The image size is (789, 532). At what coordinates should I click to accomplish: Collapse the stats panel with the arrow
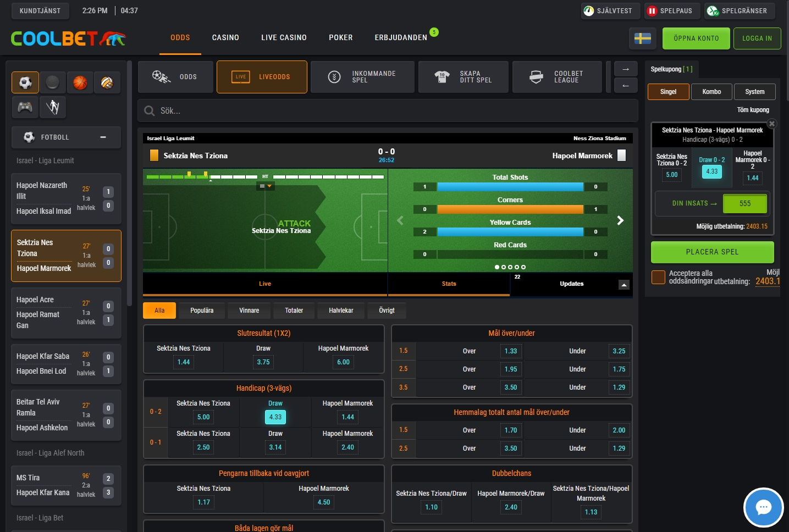(x=623, y=285)
